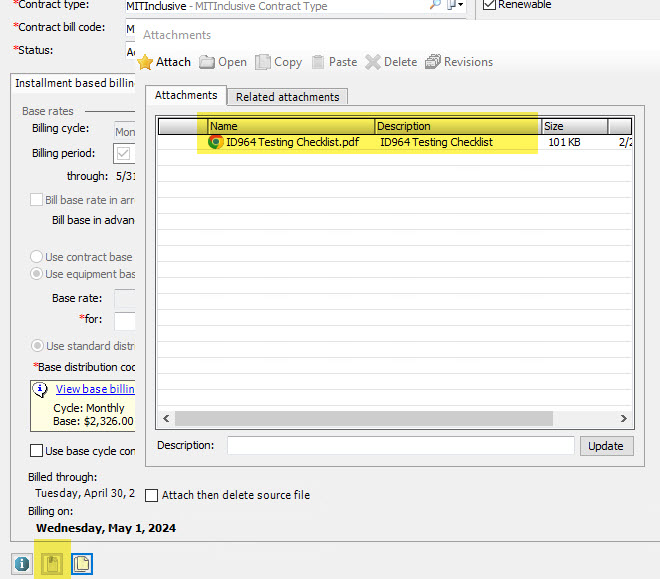
Task: Click the Update button
Action: 606,446
